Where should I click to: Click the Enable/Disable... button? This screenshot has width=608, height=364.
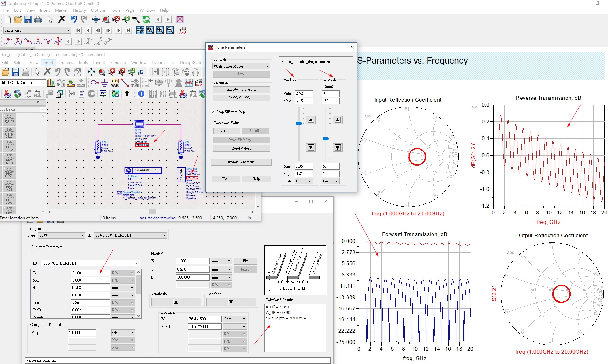click(241, 98)
